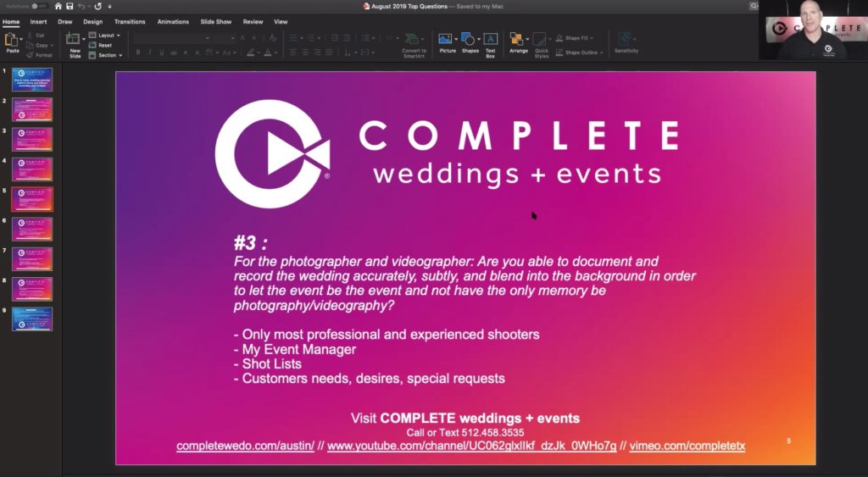The height and width of the screenshot is (477, 868).
Task: Click the font color icon
Action: [268, 53]
